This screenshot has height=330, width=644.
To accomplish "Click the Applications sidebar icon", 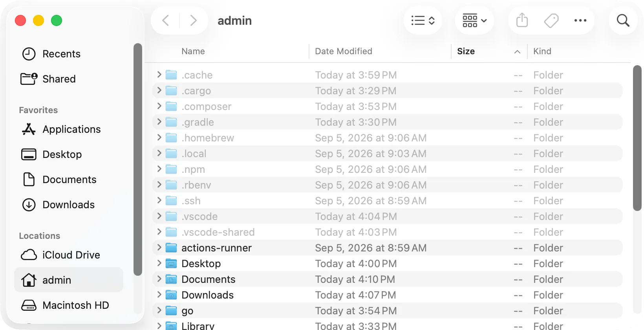I will pyautogui.click(x=29, y=129).
